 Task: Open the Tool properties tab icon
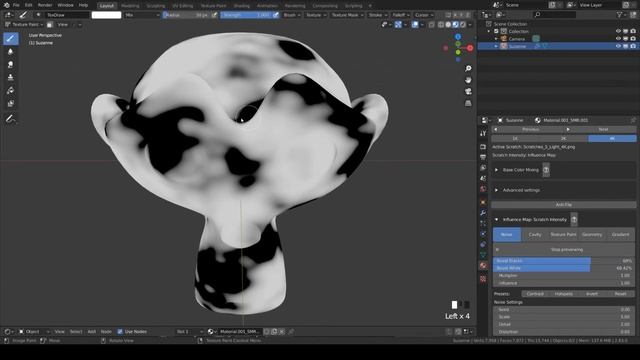tap(483, 133)
